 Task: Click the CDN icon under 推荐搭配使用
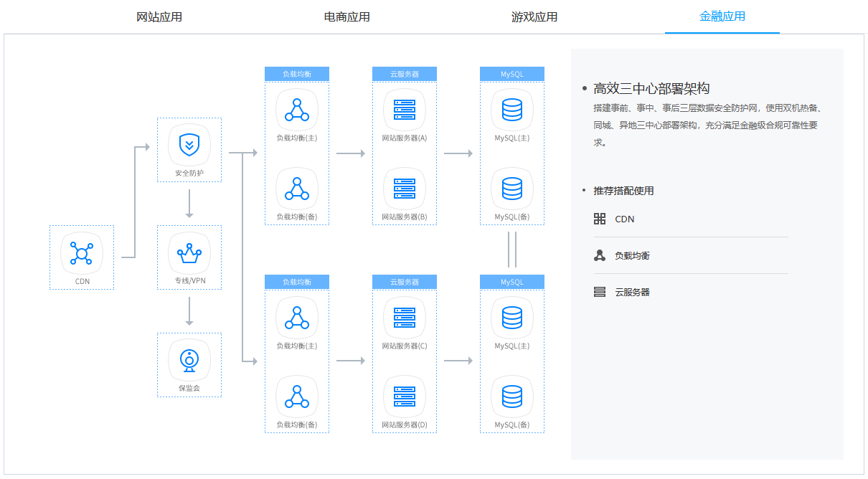(599, 219)
